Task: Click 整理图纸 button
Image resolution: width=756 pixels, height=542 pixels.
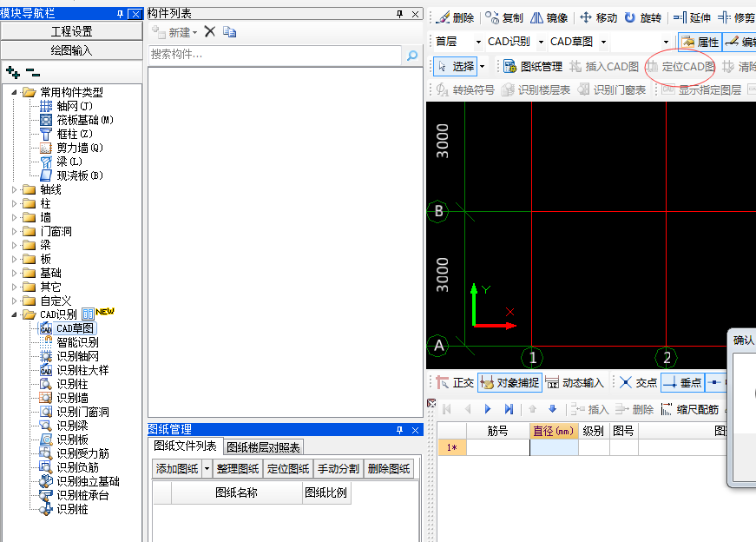Action: 238,469
